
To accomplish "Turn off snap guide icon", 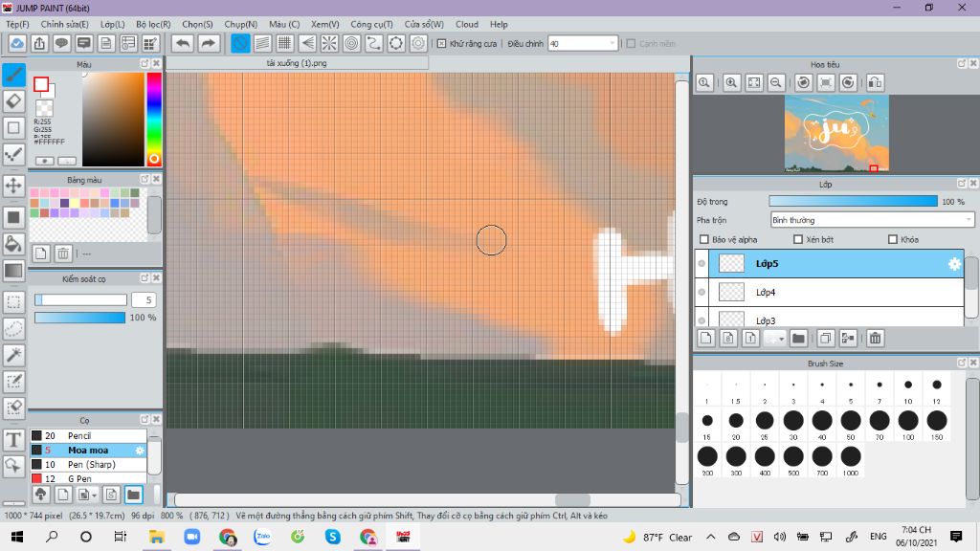I will 240,44.
